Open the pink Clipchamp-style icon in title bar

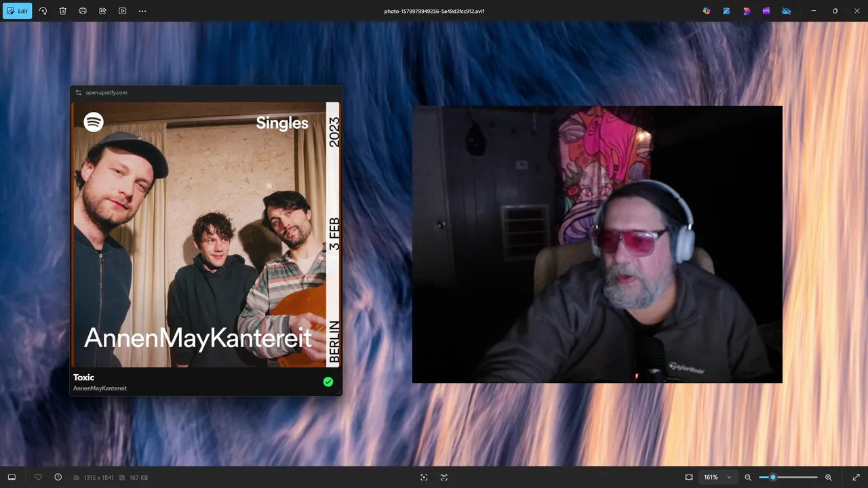click(747, 11)
